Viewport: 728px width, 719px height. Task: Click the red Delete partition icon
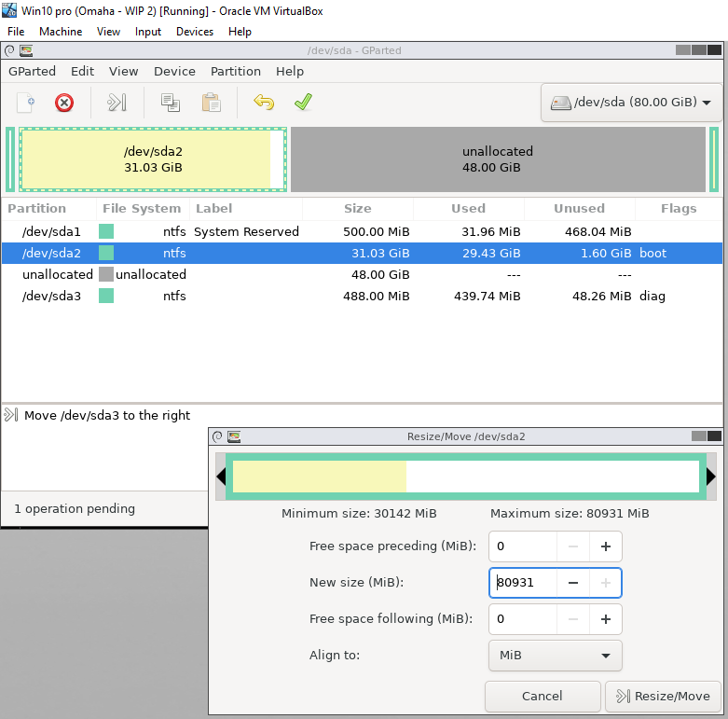tap(64, 103)
